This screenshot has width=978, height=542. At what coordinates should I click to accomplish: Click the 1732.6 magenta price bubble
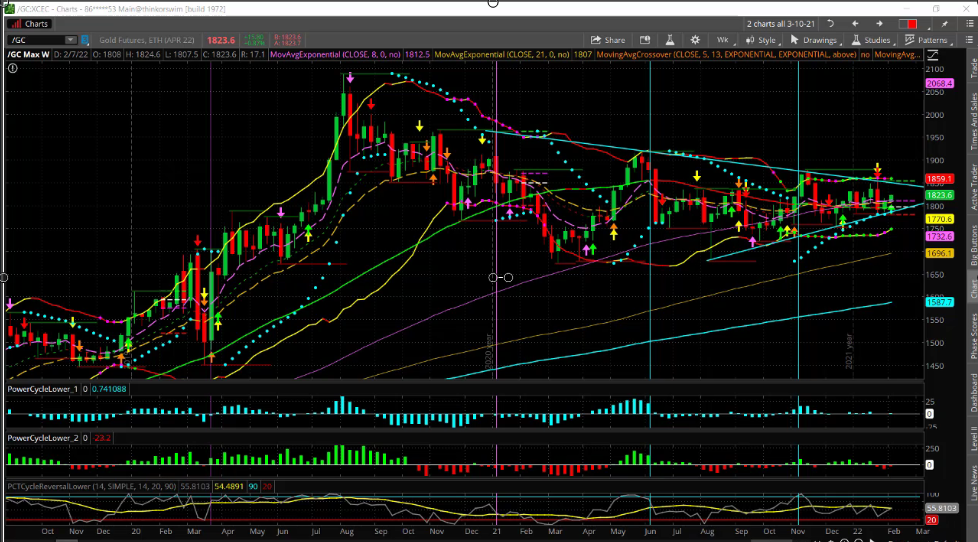point(939,237)
